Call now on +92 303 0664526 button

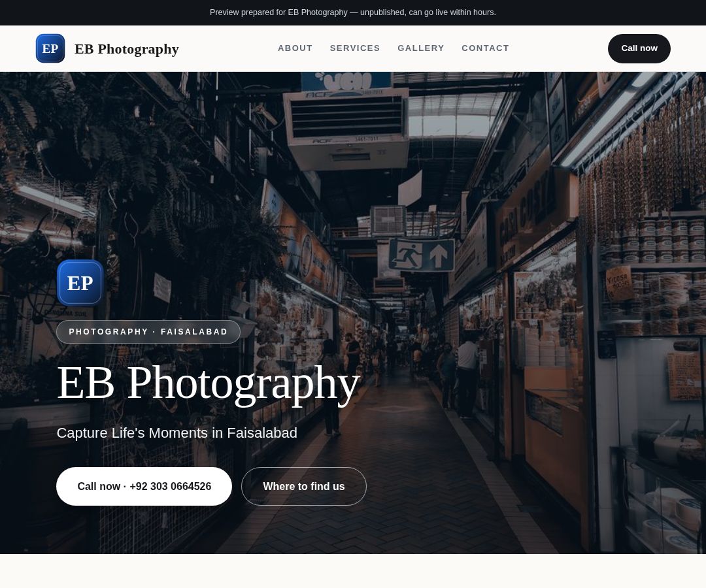[144, 486]
